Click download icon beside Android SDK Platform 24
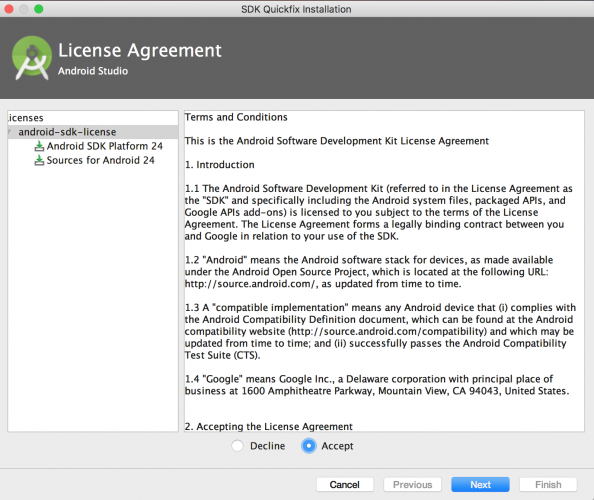The width and height of the screenshot is (594, 500). coord(39,146)
